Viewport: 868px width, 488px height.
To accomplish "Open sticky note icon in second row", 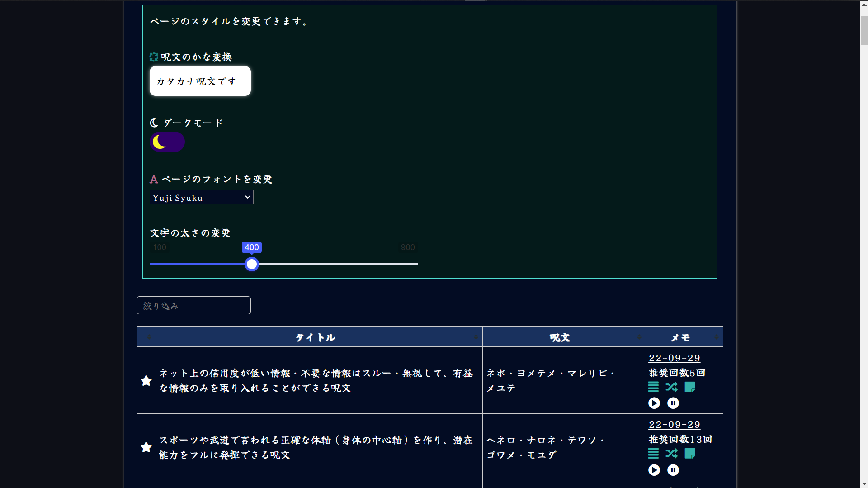I will pos(690,454).
